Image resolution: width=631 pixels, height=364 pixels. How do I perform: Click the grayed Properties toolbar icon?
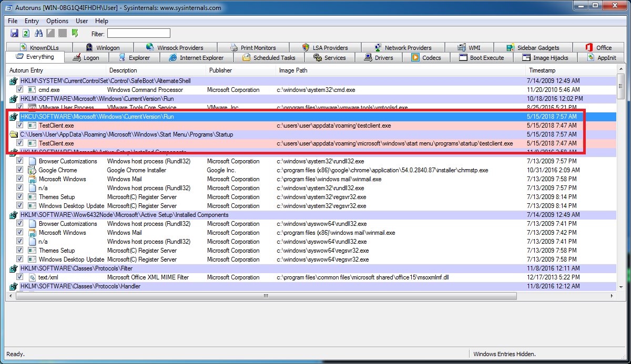tap(50, 34)
